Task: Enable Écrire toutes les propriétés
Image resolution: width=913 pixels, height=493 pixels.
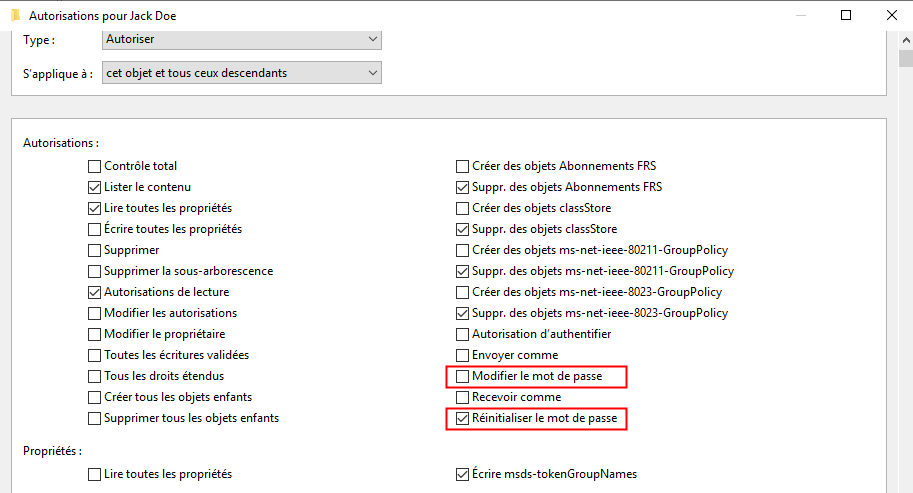Action: click(x=94, y=229)
